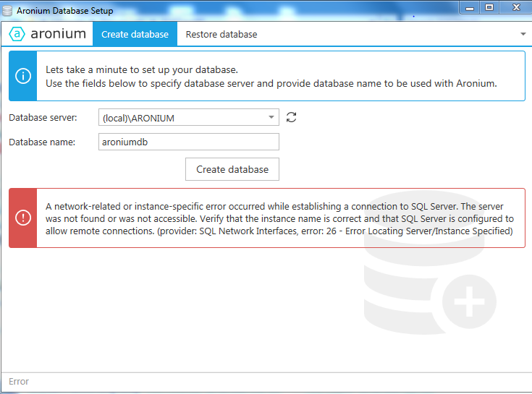
Task: Click the Database name input field
Action: [188, 142]
